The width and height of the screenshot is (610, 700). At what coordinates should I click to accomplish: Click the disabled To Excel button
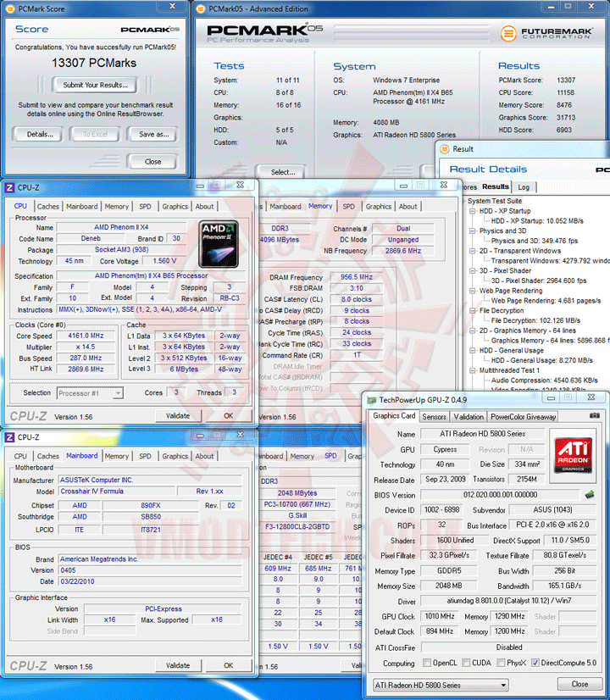click(x=96, y=135)
